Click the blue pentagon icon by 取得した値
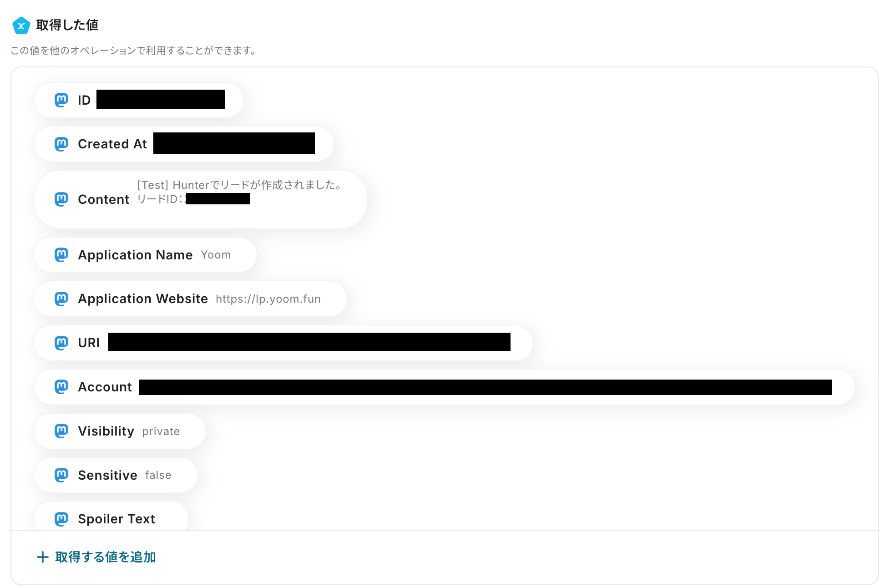The height and width of the screenshot is (588, 880). pos(21,25)
